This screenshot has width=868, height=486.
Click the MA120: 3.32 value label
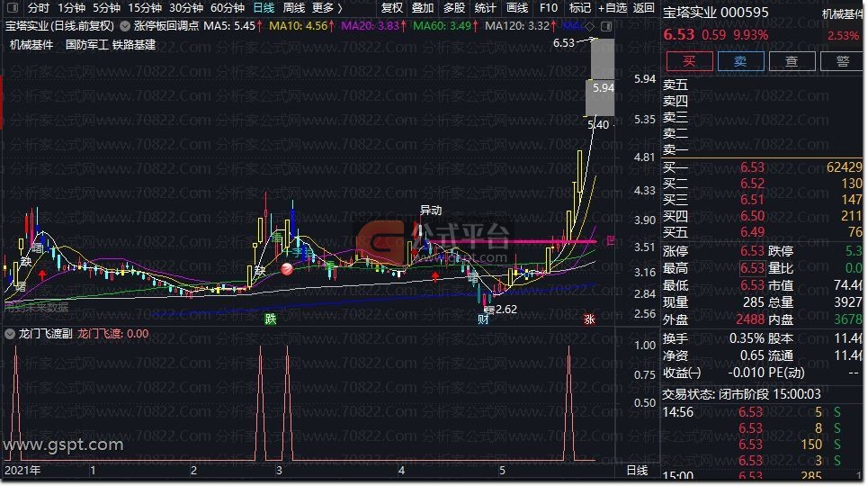[517, 25]
